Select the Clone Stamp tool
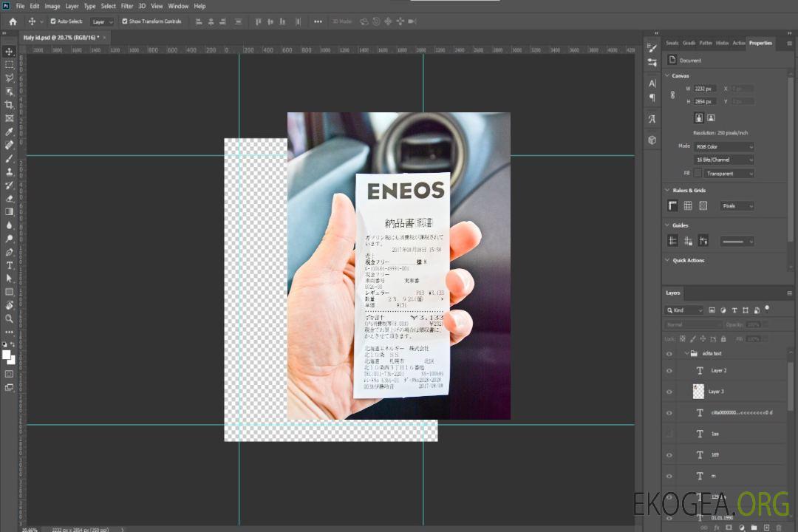Viewport: 798px width, 532px height. pos(9,172)
